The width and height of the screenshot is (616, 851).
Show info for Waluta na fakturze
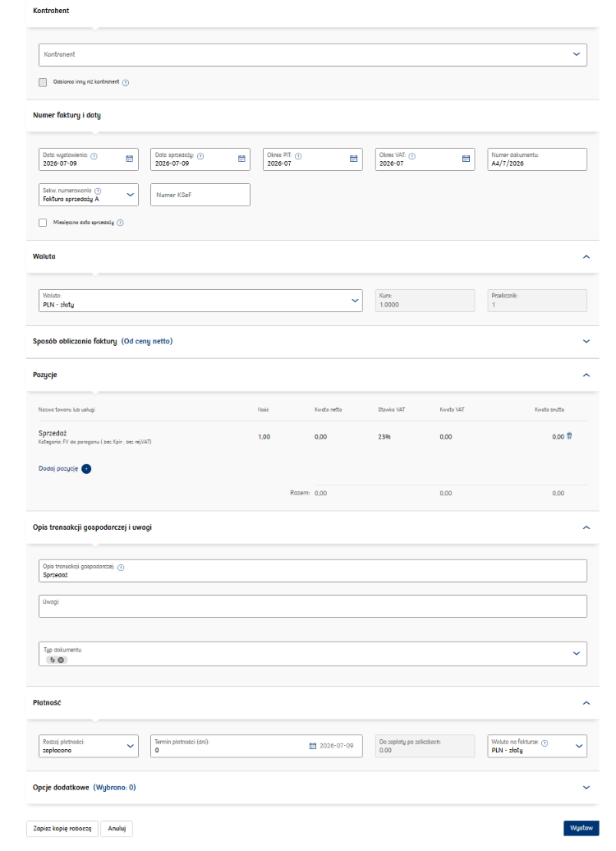pos(545,743)
